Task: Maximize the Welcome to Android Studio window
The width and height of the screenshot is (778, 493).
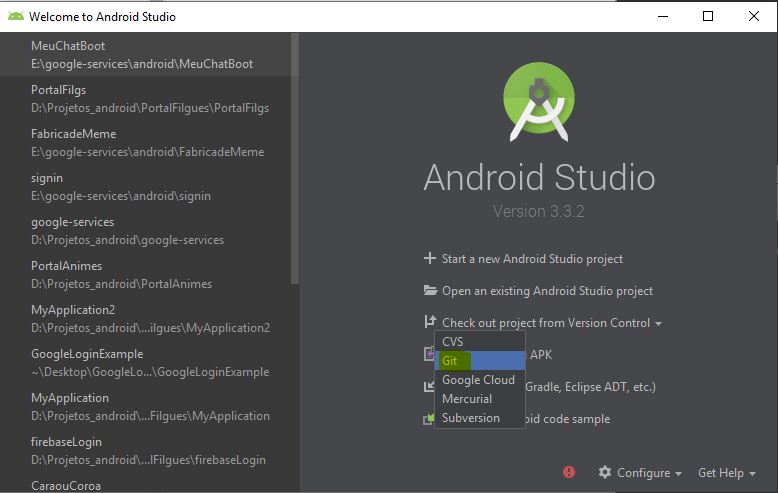Action: point(708,16)
